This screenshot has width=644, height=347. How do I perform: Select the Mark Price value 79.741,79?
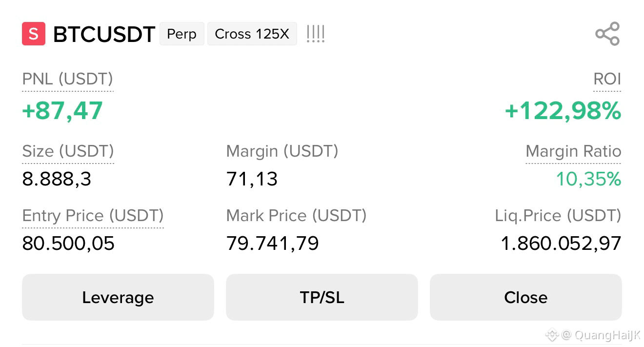[x=272, y=243]
